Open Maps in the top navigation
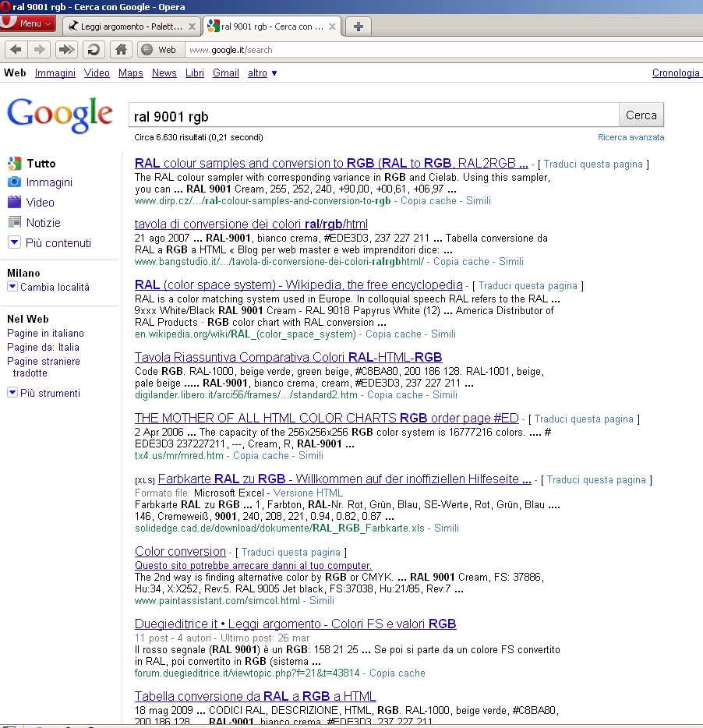 130,73
